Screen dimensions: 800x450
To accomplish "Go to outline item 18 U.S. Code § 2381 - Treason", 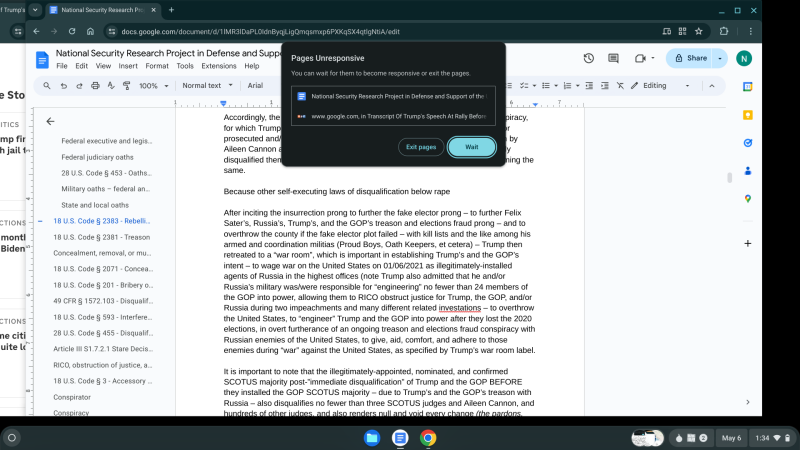I will [102, 237].
